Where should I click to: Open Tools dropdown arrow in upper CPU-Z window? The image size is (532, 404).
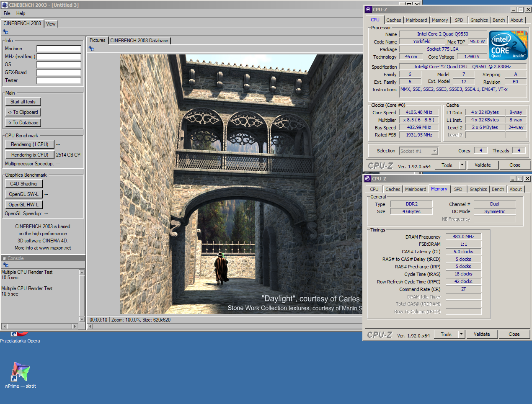tap(462, 165)
